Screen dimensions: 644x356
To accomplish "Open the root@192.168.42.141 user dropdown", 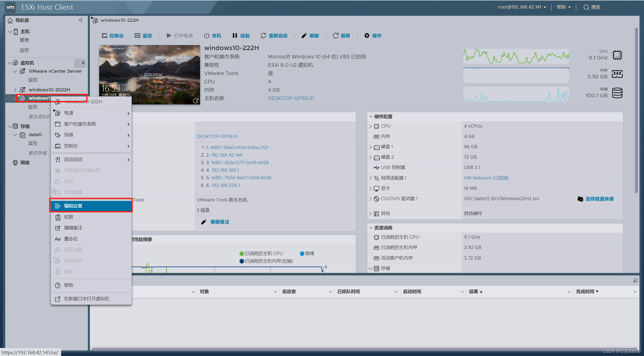I will click(x=522, y=7).
